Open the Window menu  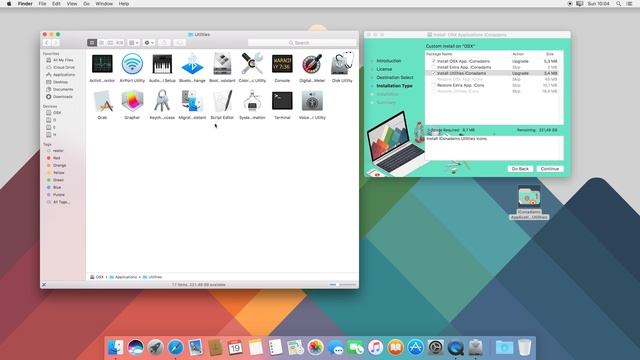104,4
